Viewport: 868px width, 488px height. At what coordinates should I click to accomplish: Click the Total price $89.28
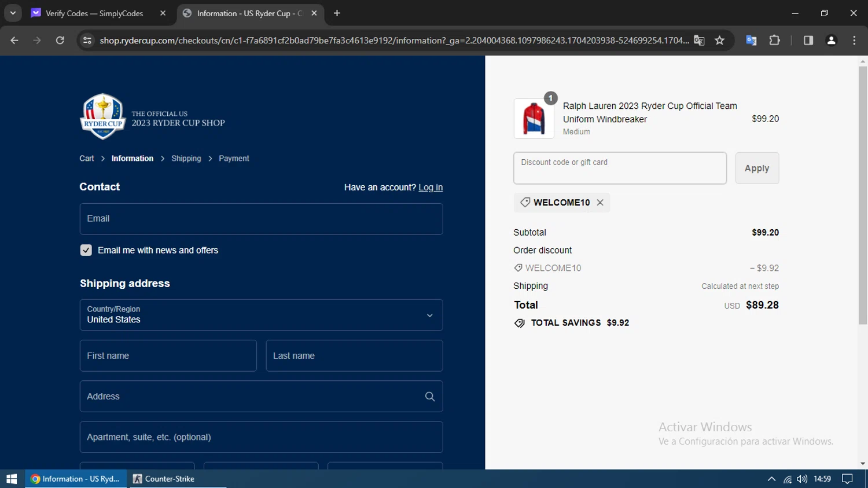pos(762,305)
